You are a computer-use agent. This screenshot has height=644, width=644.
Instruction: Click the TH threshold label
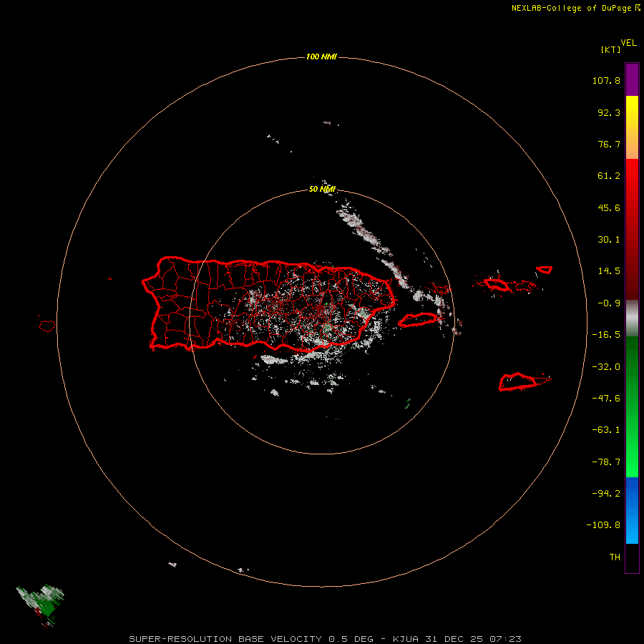[615, 557]
